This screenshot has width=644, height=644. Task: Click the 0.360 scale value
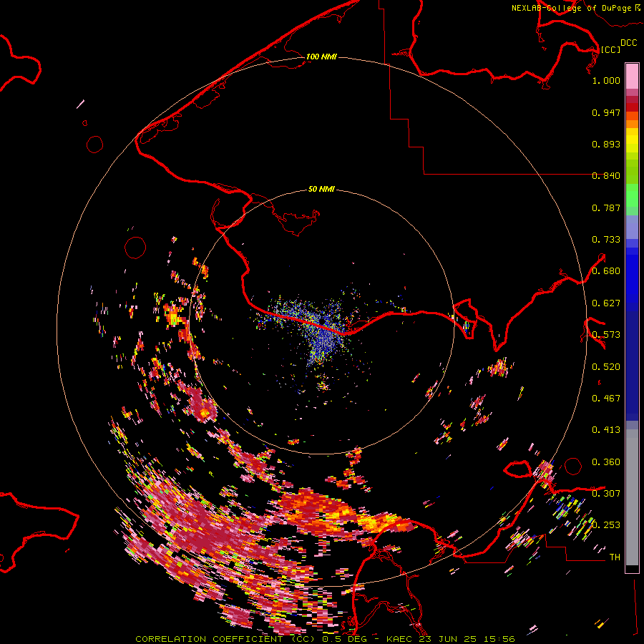point(606,462)
